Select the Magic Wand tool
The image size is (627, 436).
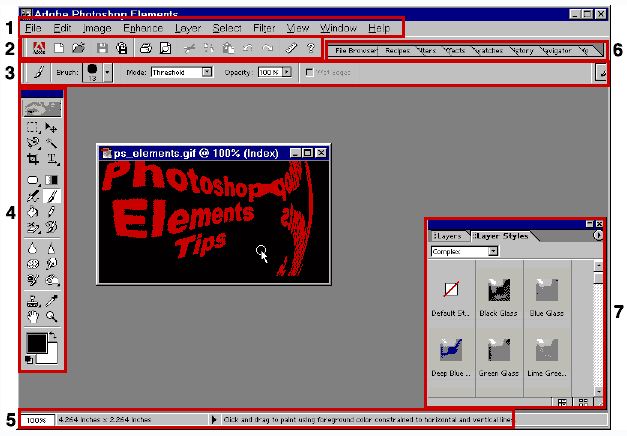(x=51, y=143)
